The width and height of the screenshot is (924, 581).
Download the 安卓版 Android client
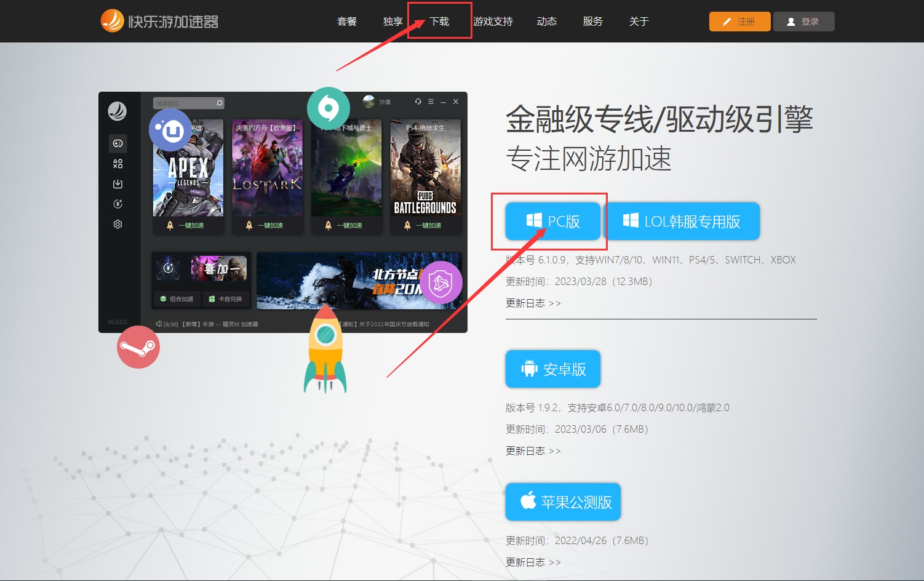[552, 369]
